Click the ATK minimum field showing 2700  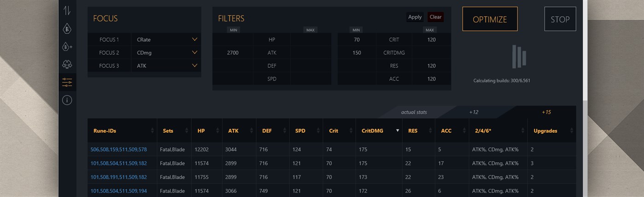[x=232, y=53]
